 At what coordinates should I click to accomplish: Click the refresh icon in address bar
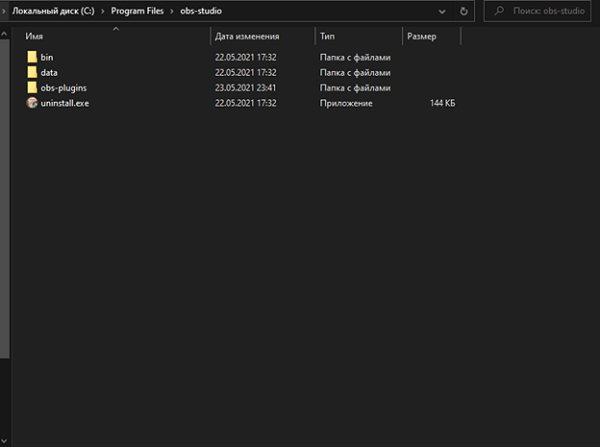click(x=464, y=11)
